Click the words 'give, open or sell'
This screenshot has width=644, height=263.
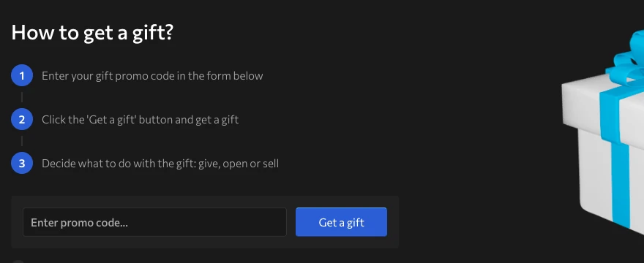pos(239,164)
